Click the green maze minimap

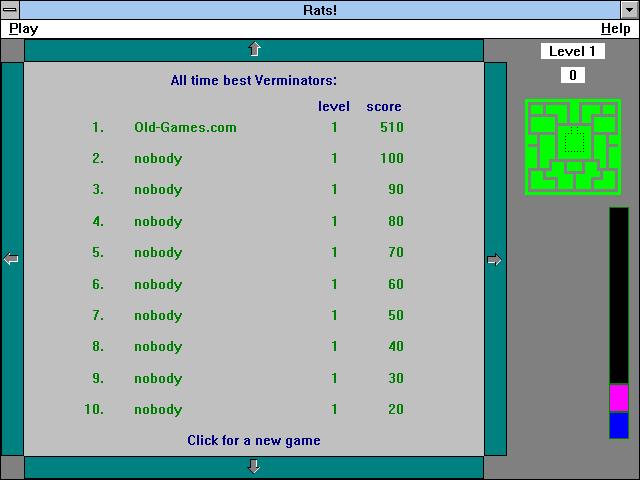tap(573, 147)
